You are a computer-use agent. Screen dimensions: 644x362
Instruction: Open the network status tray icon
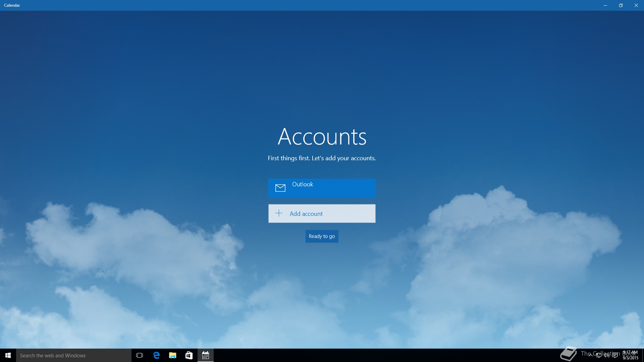coord(598,355)
